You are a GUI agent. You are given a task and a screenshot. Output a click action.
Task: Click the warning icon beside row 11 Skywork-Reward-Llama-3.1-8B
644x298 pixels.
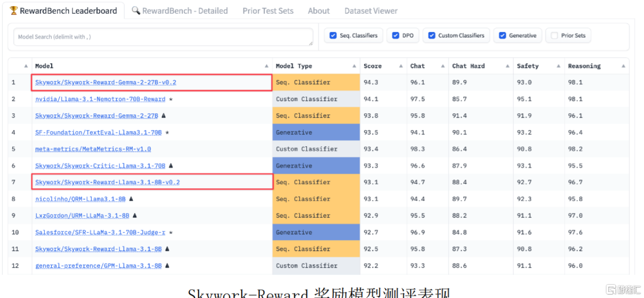point(167,248)
